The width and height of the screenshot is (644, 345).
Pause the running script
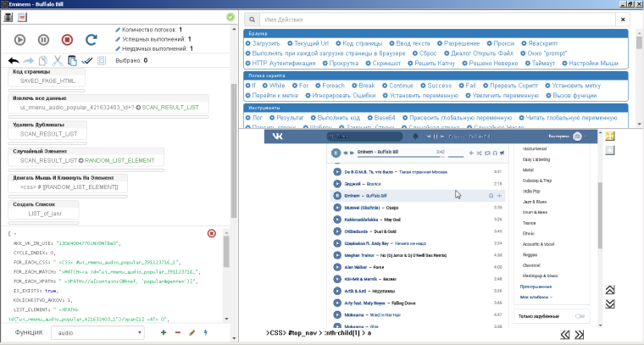[43, 39]
